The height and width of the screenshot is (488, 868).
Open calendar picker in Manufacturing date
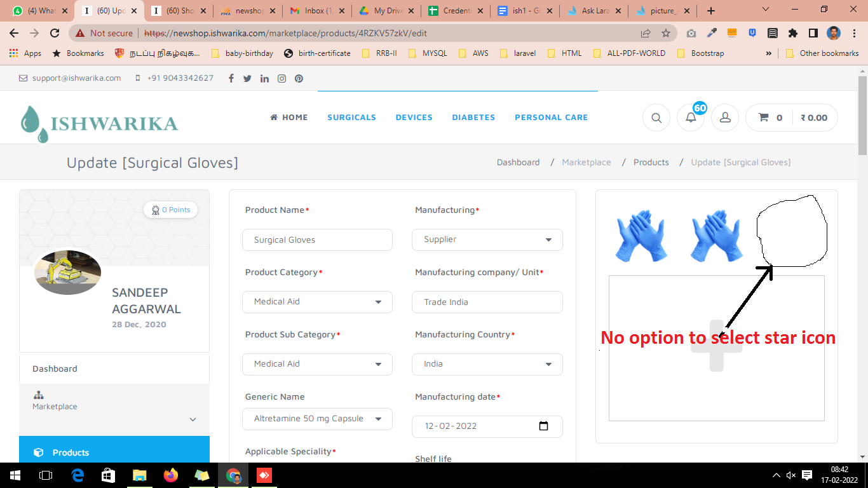(x=543, y=426)
